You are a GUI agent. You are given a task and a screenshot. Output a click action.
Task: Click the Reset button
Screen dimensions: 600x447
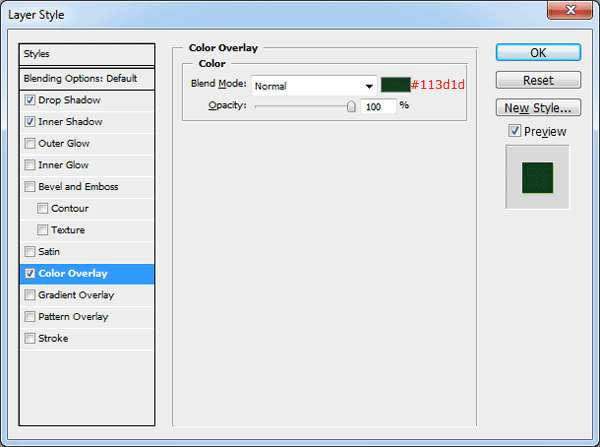tap(538, 80)
